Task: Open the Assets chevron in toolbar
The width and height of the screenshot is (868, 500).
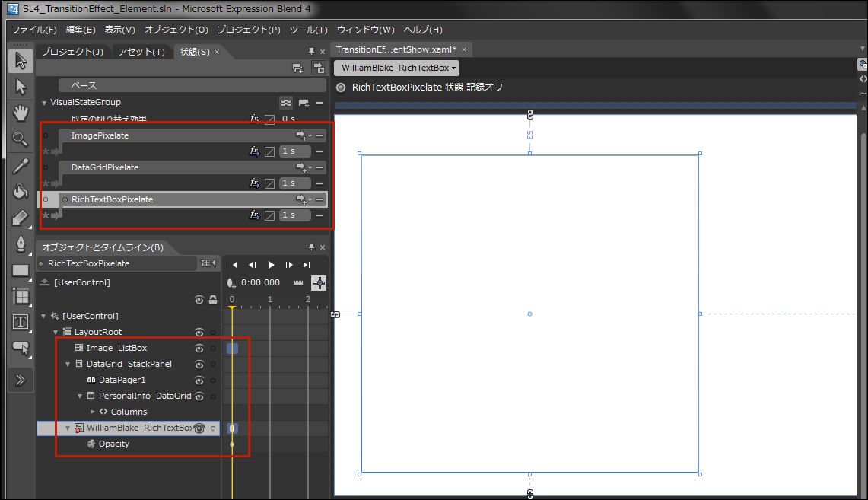Action: point(21,381)
